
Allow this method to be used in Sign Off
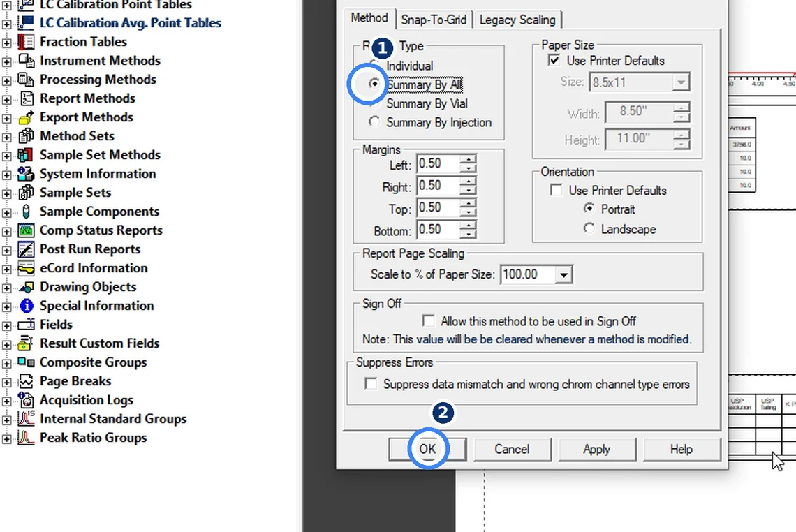coord(429,321)
